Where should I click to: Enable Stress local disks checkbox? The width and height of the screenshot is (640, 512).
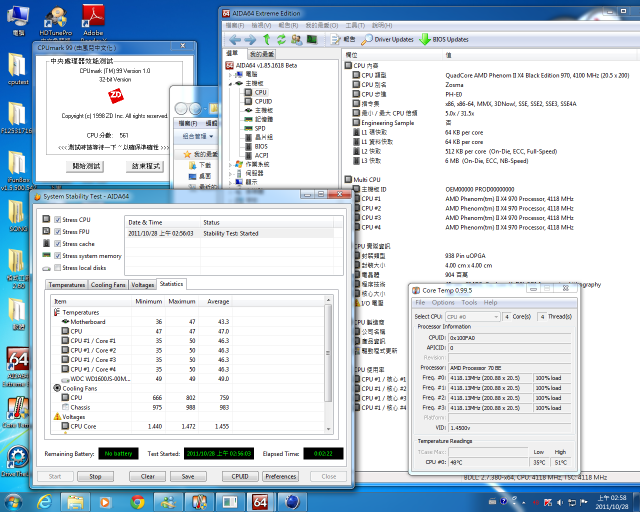point(58,268)
